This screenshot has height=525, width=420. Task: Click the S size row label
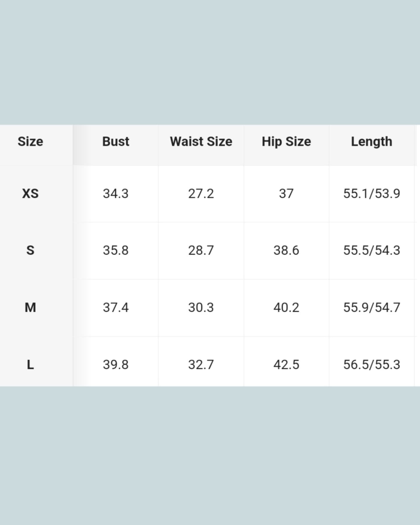30,250
